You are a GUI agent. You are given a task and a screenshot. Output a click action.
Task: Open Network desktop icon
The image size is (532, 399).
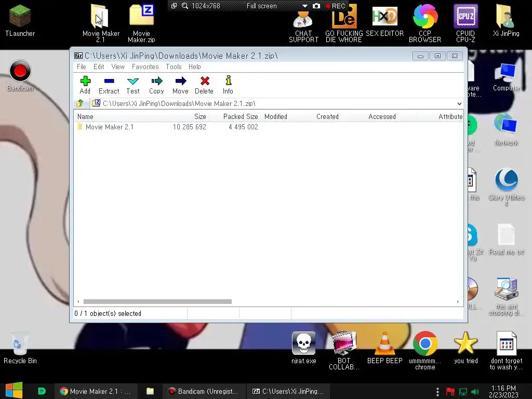506,130
